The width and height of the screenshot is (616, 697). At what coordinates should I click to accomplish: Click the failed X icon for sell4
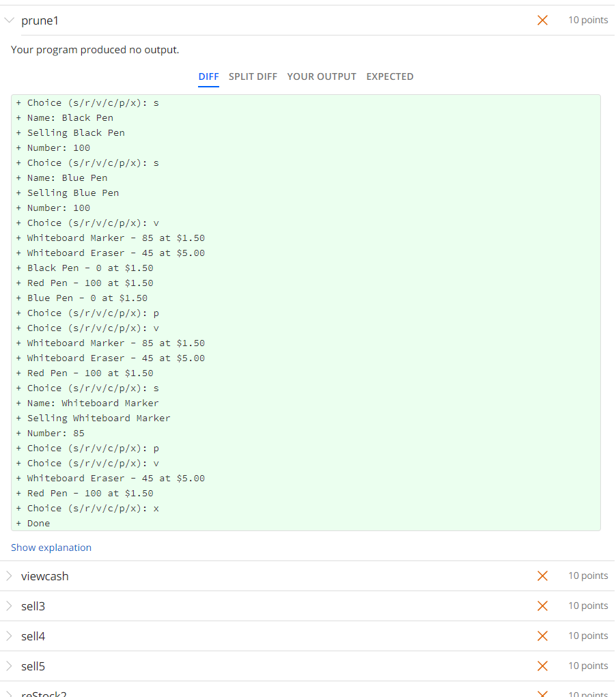[x=542, y=636]
